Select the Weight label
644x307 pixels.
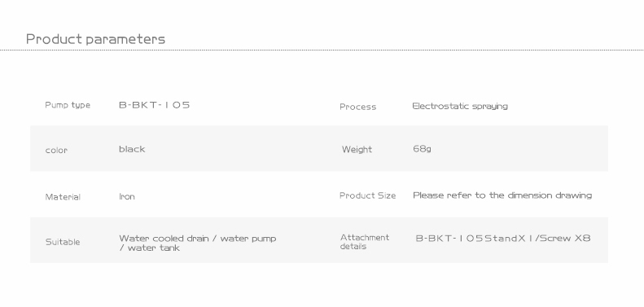click(357, 150)
